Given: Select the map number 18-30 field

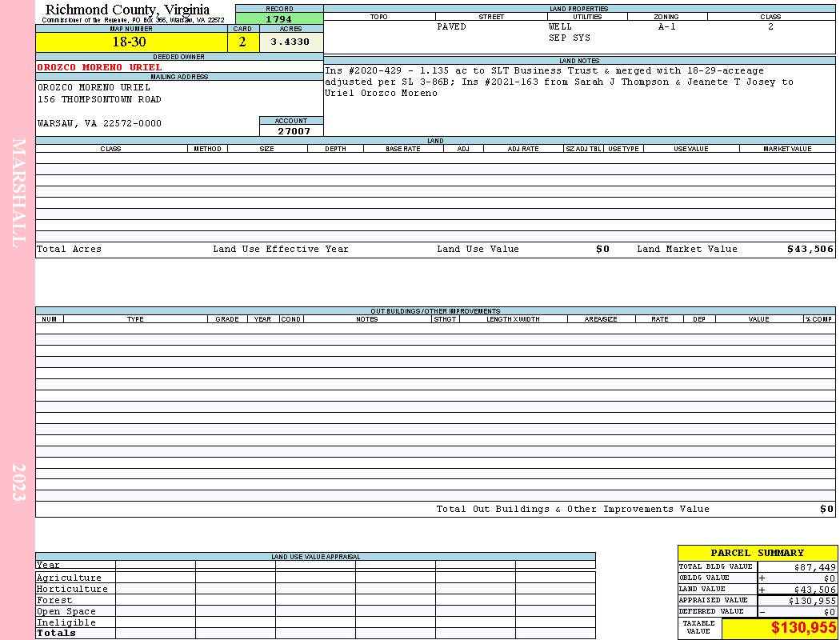Looking at the screenshot, I should click(x=131, y=42).
